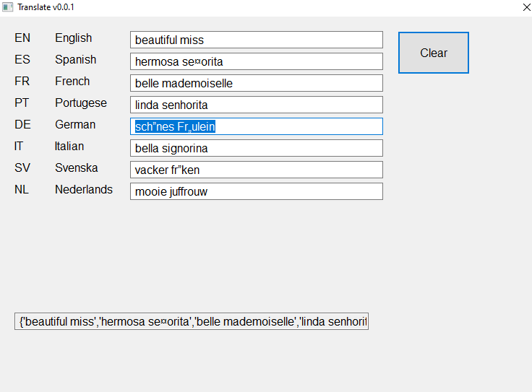Click into the Portugese text box
This screenshot has width=532, height=392.
click(256, 105)
